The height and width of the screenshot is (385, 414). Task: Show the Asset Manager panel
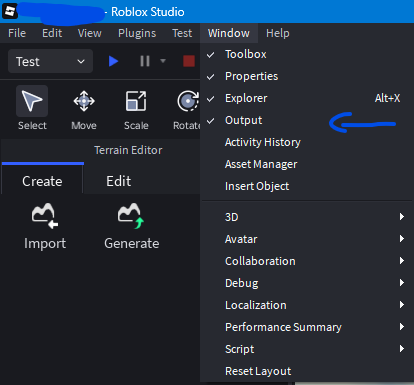[x=307, y=164]
